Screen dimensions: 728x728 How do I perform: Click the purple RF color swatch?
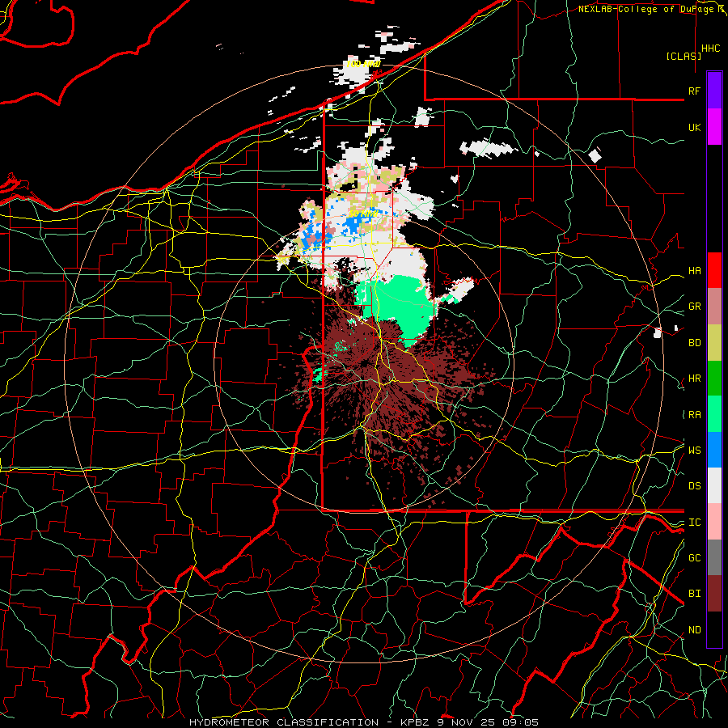pos(714,91)
